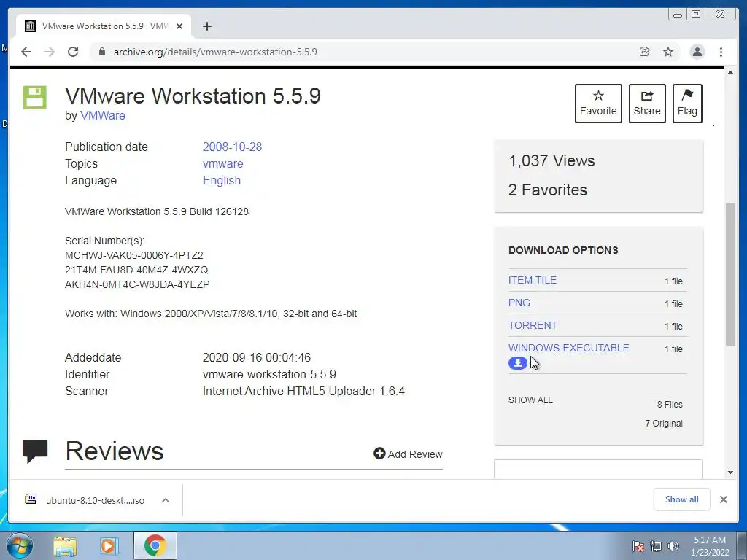Image resolution: width=747 pixels, height=560 pixels.
Task: Close the VMware Workstation 5.5.9 tab
Action: pos(179,26)
